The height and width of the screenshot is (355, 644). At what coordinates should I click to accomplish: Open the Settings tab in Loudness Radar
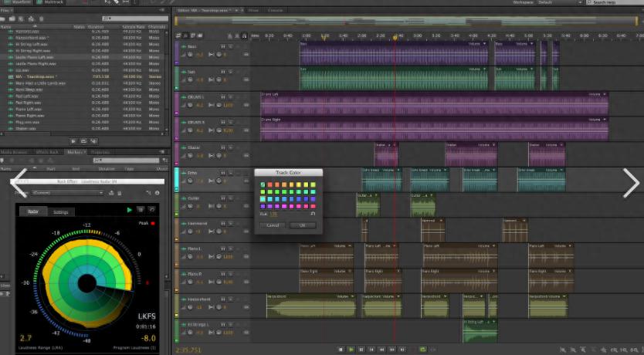[x=60, y=211]
